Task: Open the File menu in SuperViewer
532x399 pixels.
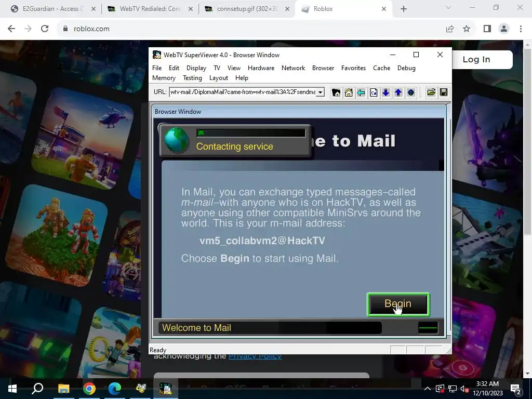Action: tap(157, 68)
